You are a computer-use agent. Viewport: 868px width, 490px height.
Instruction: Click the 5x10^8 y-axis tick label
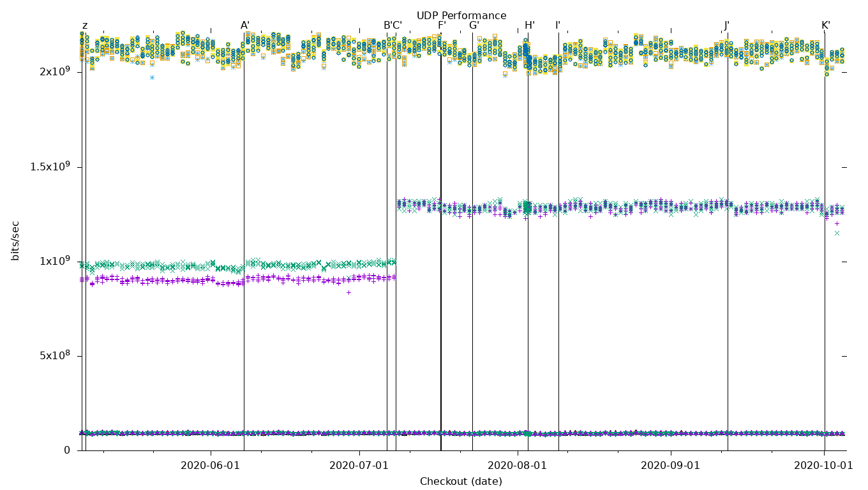tap(54, 355)
